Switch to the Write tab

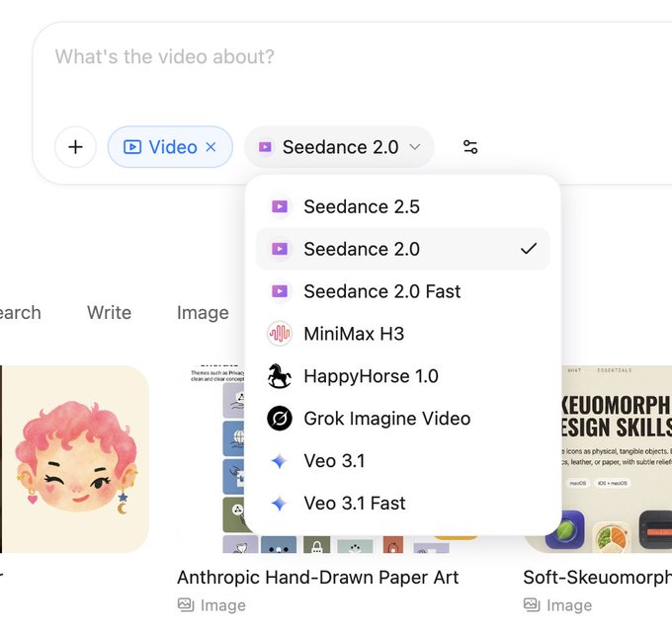(x=109, y=312)
